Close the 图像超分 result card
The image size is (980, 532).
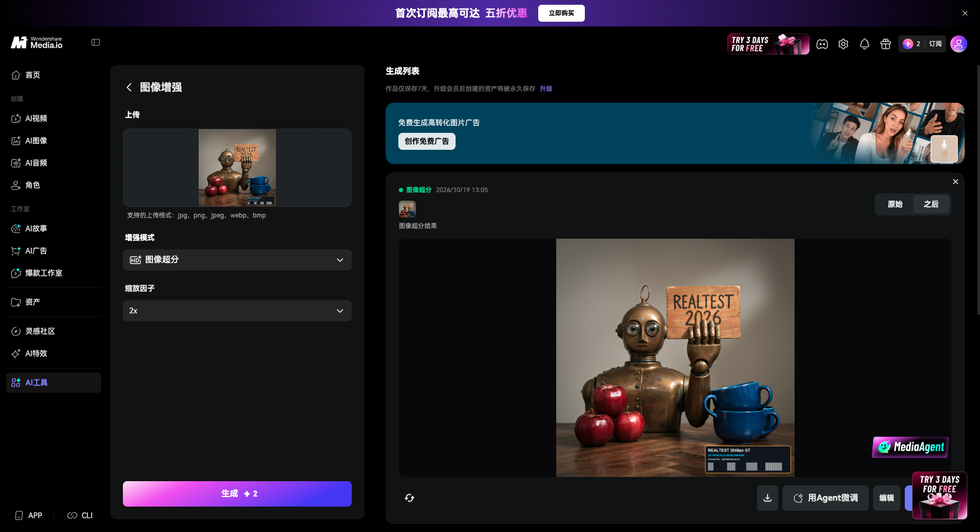coord(956,182)
